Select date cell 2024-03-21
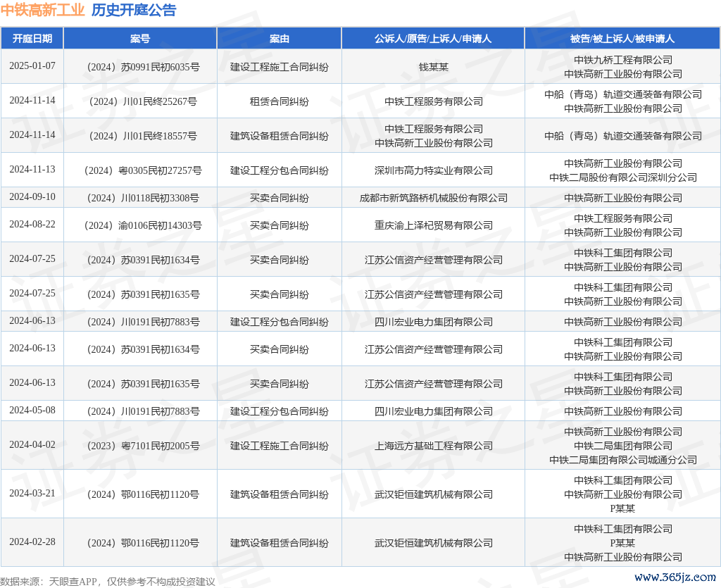The width and height of the screenshot is (721, 588). (x=32, y=494)
